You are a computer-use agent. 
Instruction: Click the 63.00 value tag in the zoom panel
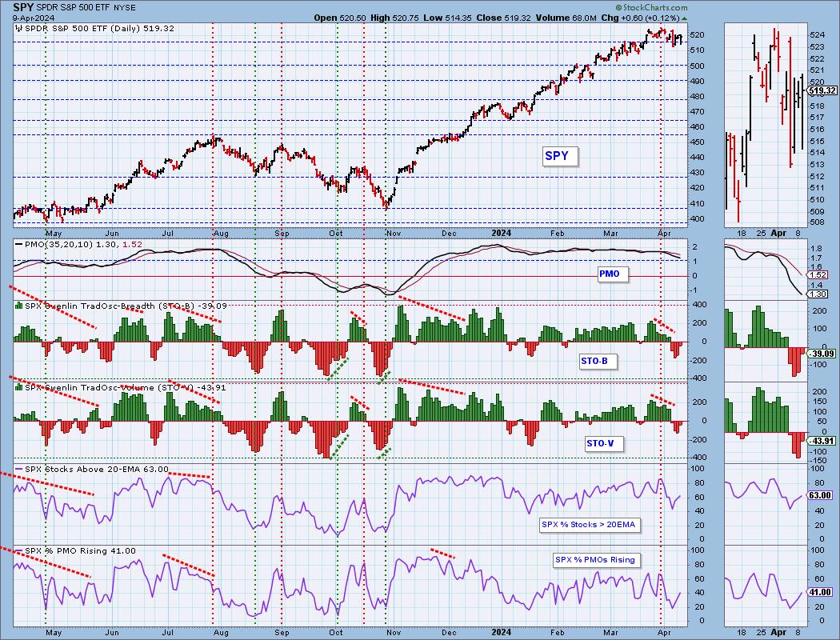(x=820, y=495)
